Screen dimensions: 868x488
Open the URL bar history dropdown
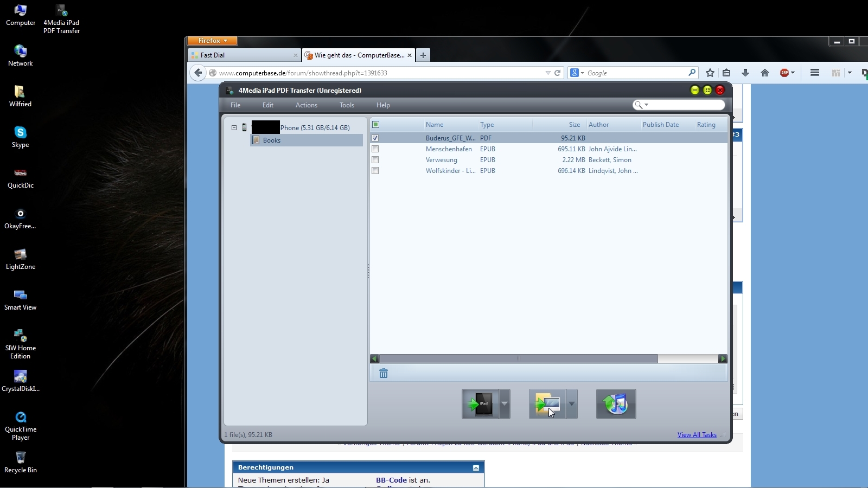548,73
